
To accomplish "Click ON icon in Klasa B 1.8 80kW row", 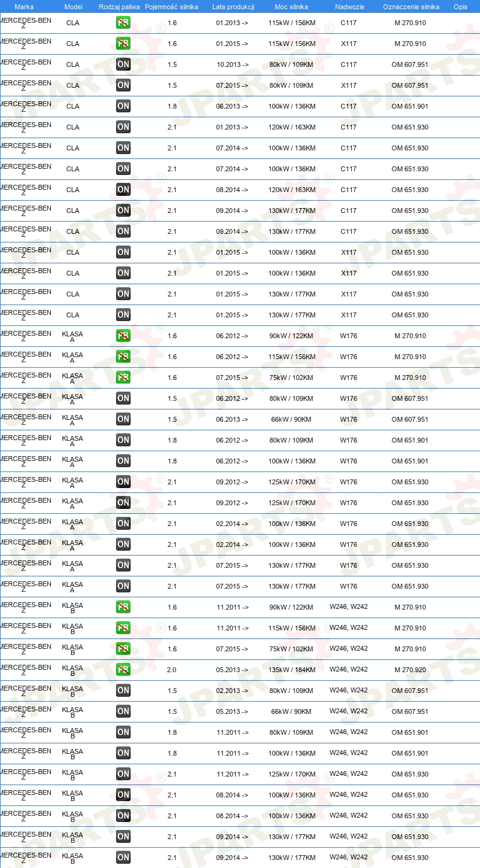I will click(x=123, y=732).
